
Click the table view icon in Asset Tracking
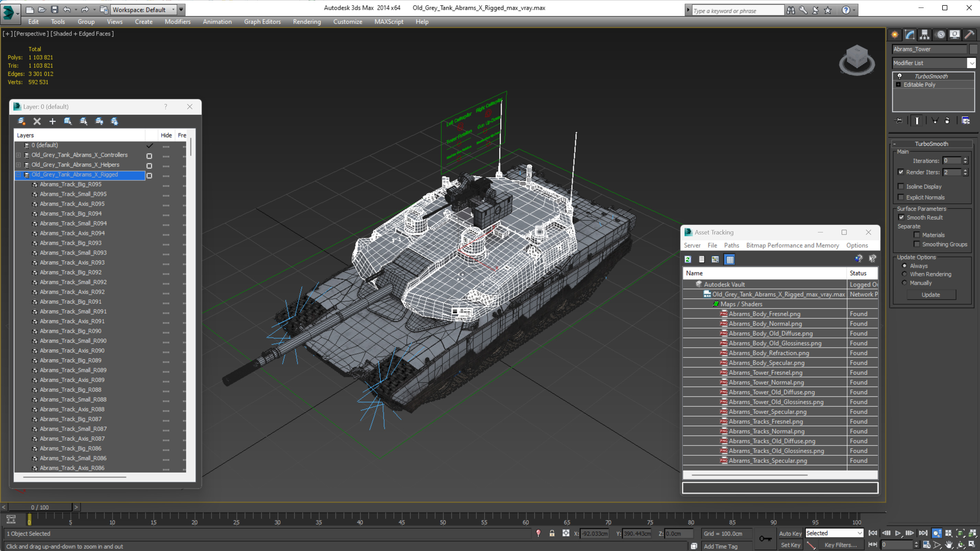click(x=730, y=259)
